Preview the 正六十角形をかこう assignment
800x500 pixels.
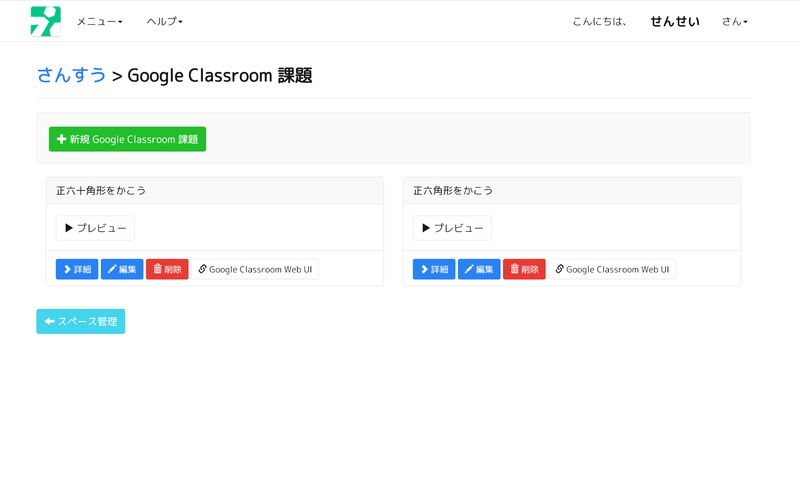[95, 228]
